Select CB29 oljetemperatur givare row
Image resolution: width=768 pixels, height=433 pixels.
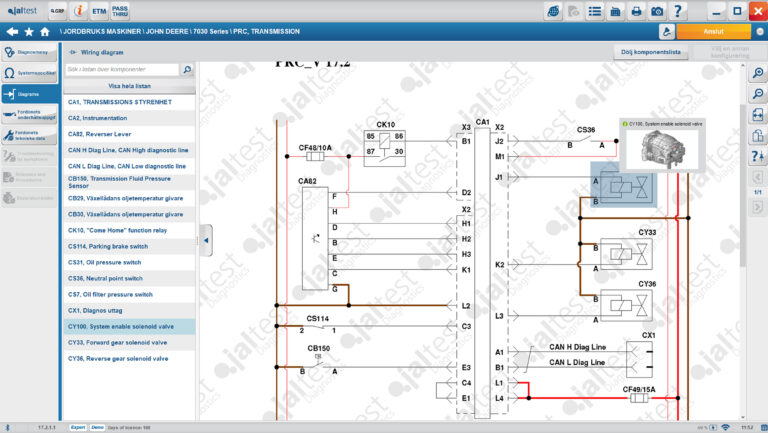click(x=129, y=198)
